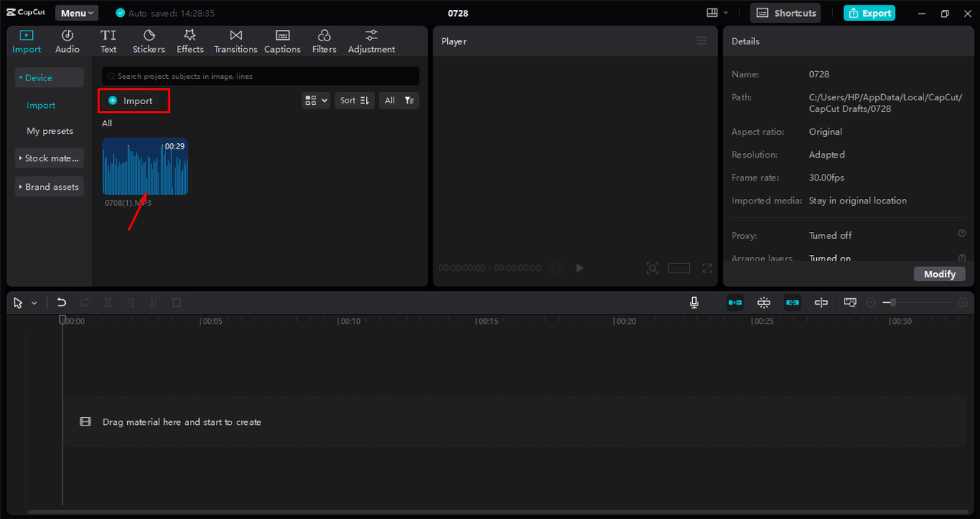Screen dimensions: 980x519
Task: Open the Text tab
Action: click(x=109, y=41)
